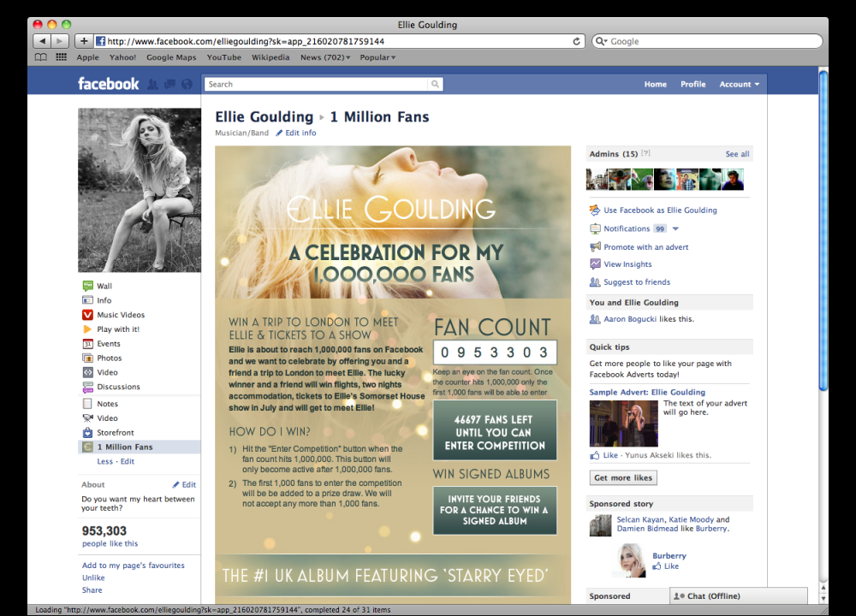Click the vertical page scrollbar thumb
The height and width of the screenshot is (616, 856).
point(823,230)
